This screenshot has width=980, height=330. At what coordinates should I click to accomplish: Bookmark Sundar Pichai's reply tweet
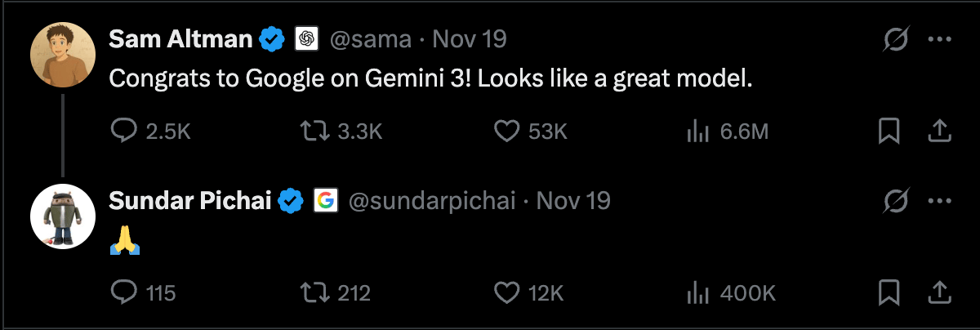[889, 292]
